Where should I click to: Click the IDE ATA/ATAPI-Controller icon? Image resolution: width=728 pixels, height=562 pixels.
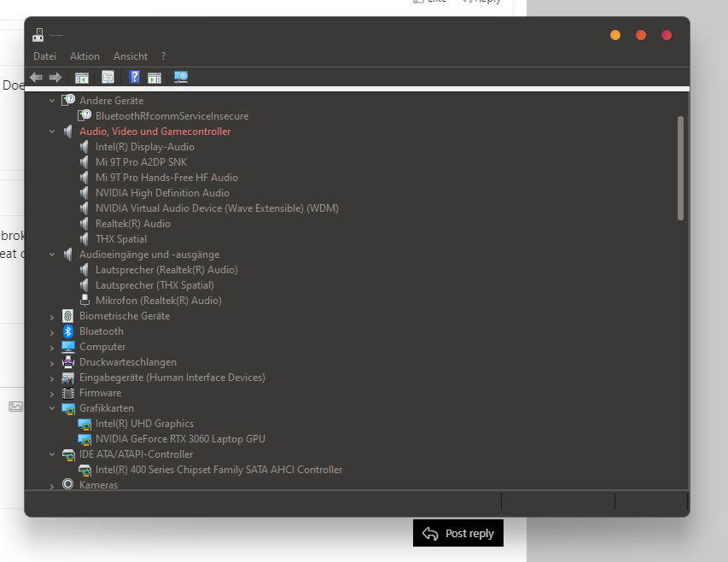tap(68, 454)
